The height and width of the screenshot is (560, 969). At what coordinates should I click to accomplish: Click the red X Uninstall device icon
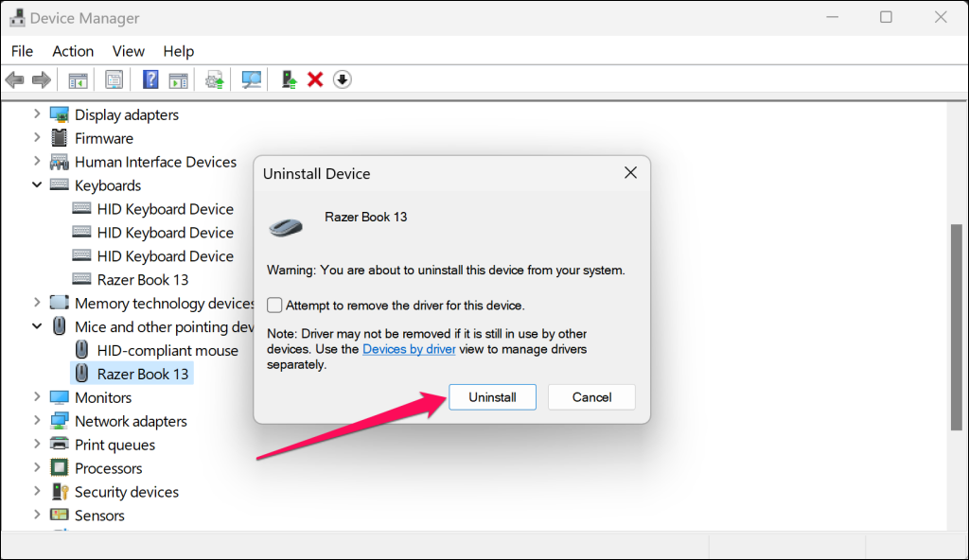click(315, 80)
